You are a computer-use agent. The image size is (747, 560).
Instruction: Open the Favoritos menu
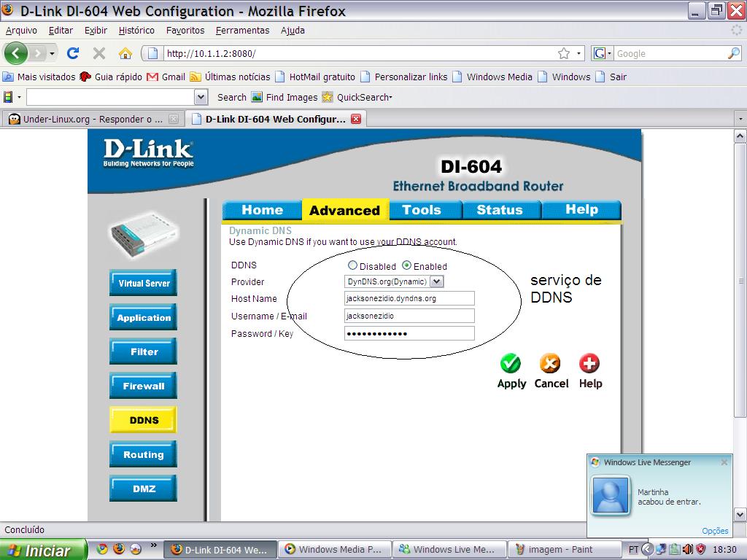(185, 31)
